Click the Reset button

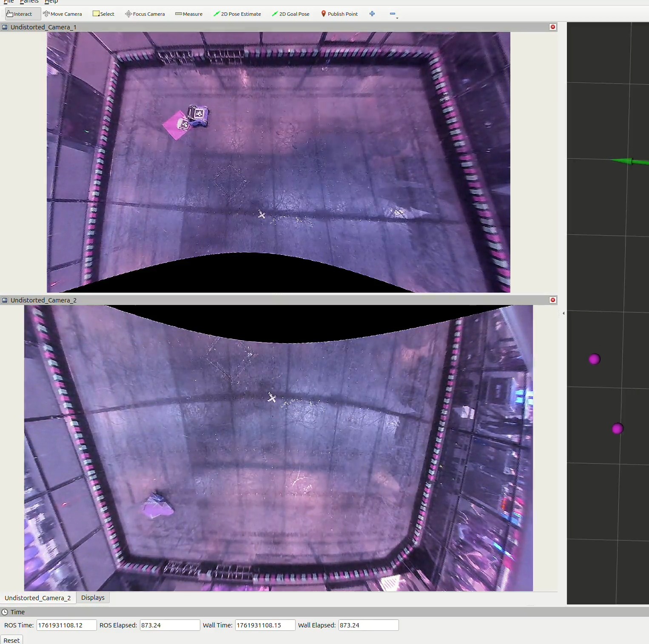tap(11, 640)
